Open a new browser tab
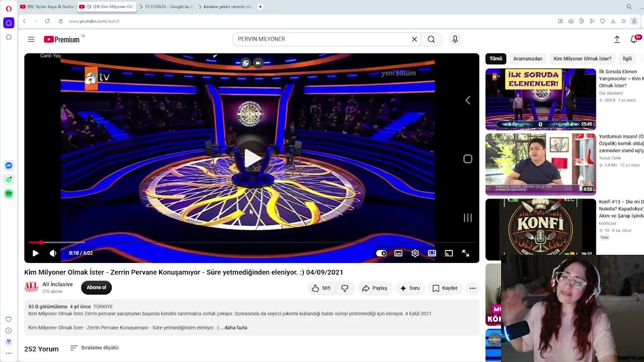The height and width of the screenshot is (362, 644). pyautogui.click(x=260, y=7)
